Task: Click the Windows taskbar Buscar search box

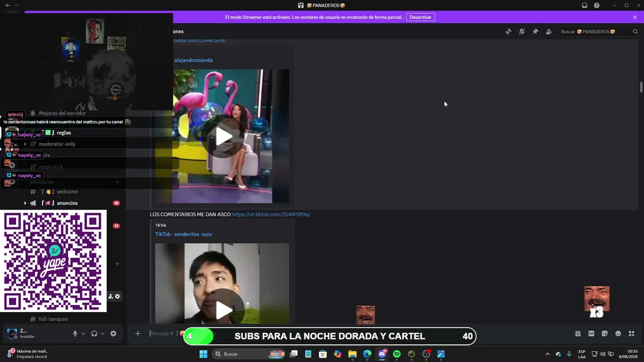Action: pos(249,354)
